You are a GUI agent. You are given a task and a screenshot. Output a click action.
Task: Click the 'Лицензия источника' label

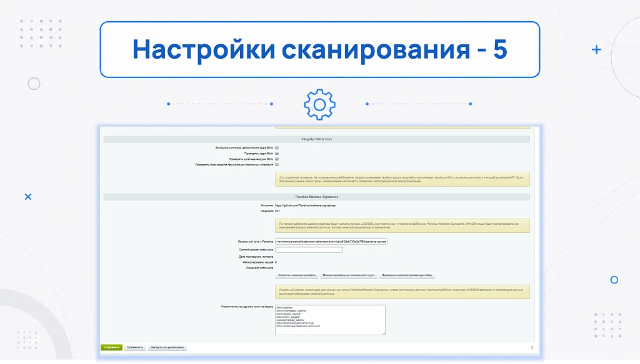coord(259,268)
